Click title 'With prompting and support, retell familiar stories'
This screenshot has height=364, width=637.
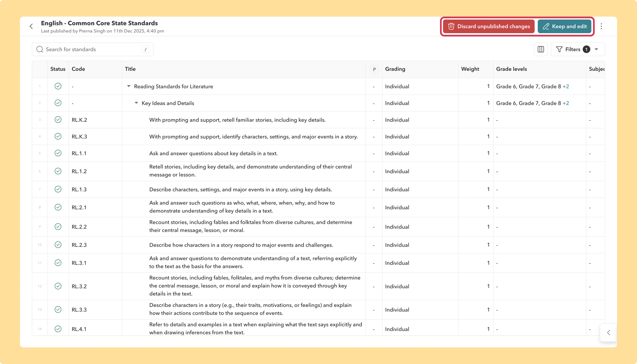coord(238,120)
